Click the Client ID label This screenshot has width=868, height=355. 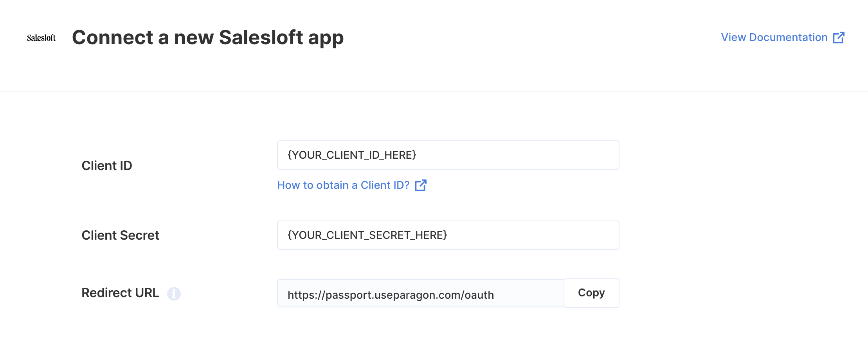pyautogui.click(x=107, y=166)
